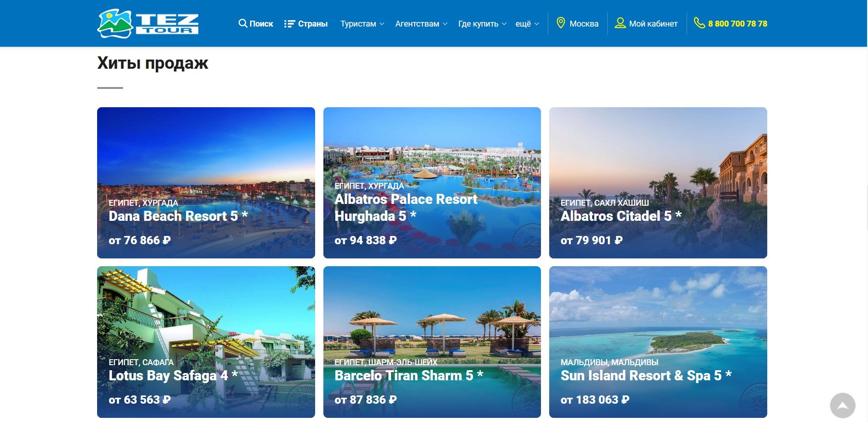Open Barcelo Tiran Sharm 5* offer
The width and height of the screenshot is (868, 422).
tap(432, 342)
